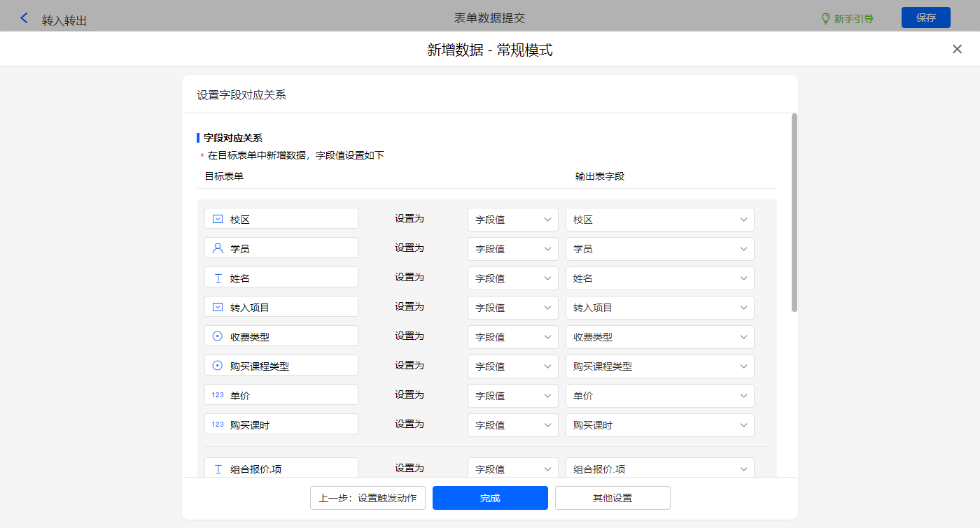The height and width of the screenshot is (528, 980).
Task: Click the vertical scrollbar of field list
Action: [794, 212]
